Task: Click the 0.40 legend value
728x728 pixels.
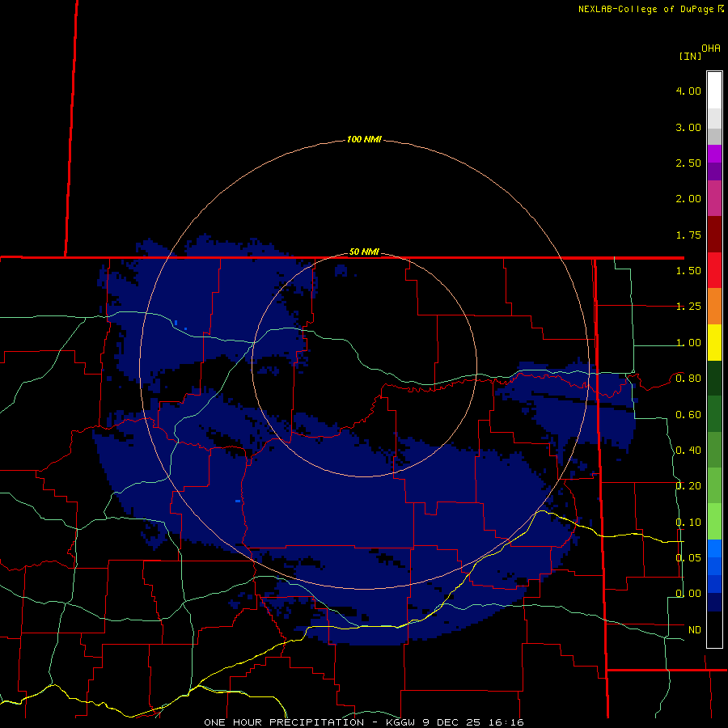Action: (x=688, y=451)
